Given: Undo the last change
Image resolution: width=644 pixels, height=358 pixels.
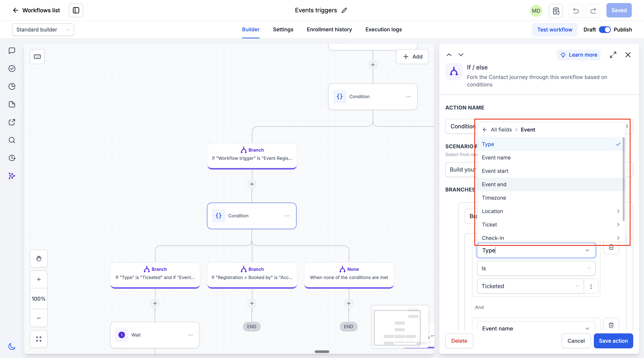Looking at the screenshot, I should click(x=576, y=11).
